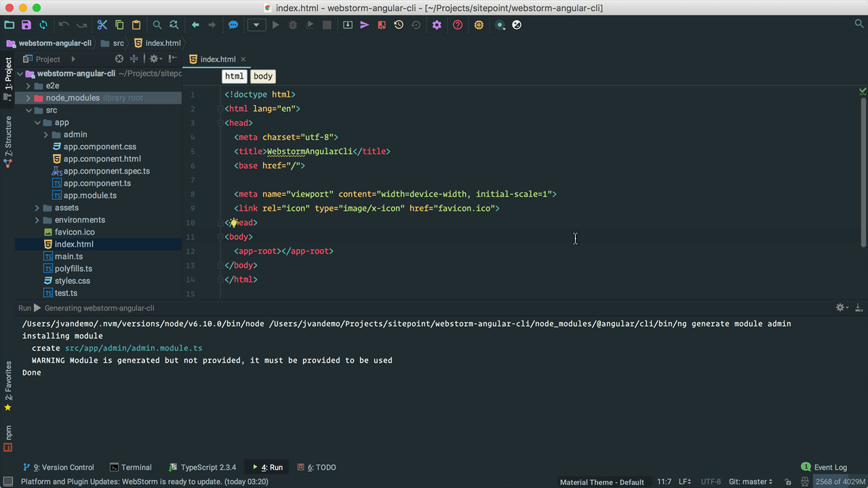
Task: Switch to the Terminal tool tab
Action: coord(131,468)
